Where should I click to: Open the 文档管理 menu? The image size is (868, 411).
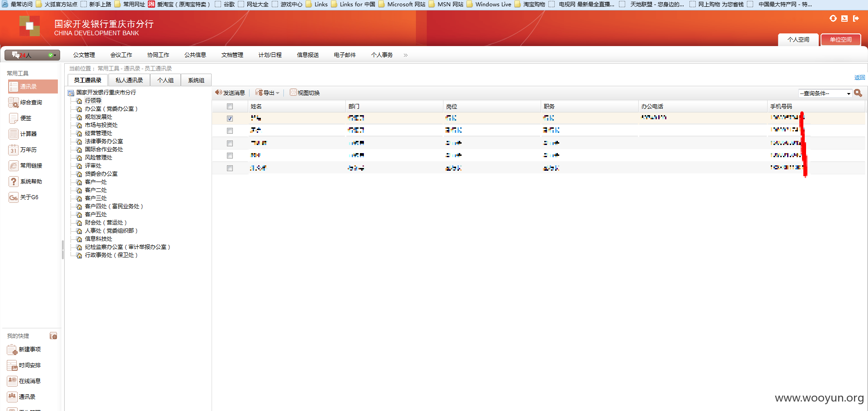pos(232,55)
